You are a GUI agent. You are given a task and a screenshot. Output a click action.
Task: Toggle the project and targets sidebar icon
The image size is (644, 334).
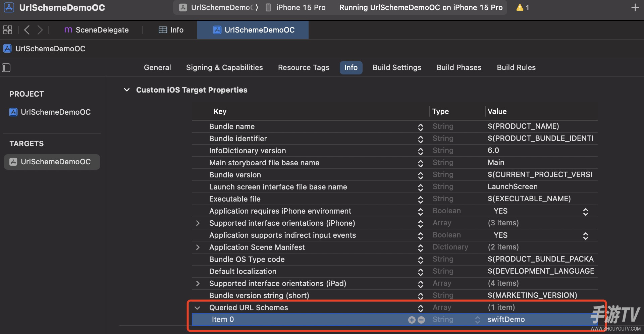click(x=6, y=68)
